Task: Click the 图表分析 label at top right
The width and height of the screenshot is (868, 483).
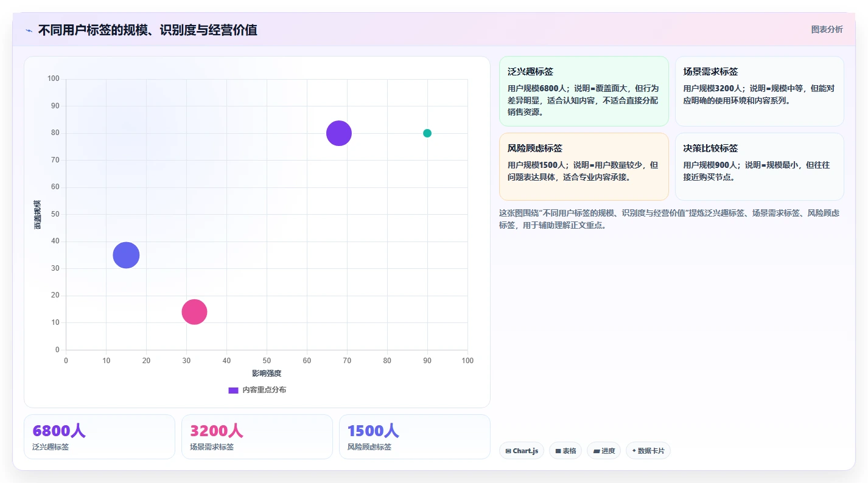Action: (x=827, y=29)
